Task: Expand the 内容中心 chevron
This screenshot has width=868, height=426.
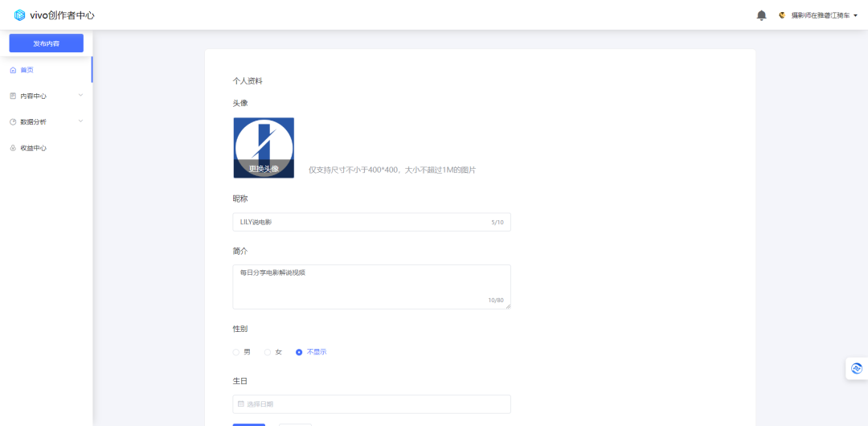Action: coord(81,96)
